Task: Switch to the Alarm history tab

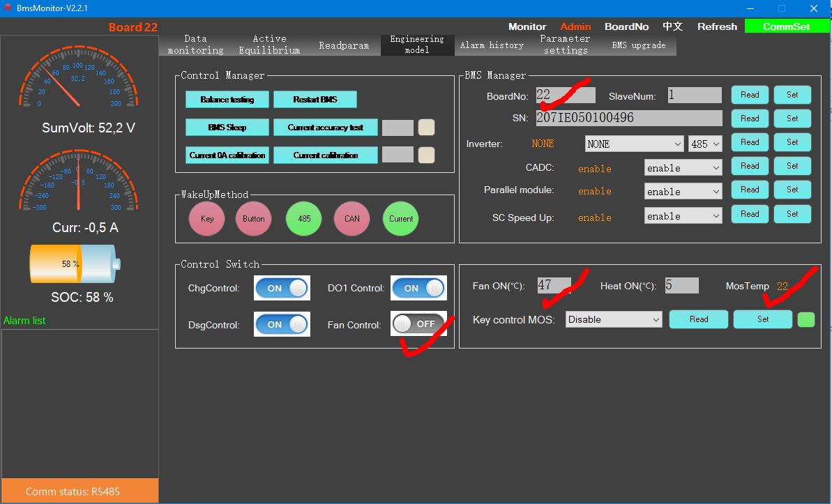Action: [492, 45]
